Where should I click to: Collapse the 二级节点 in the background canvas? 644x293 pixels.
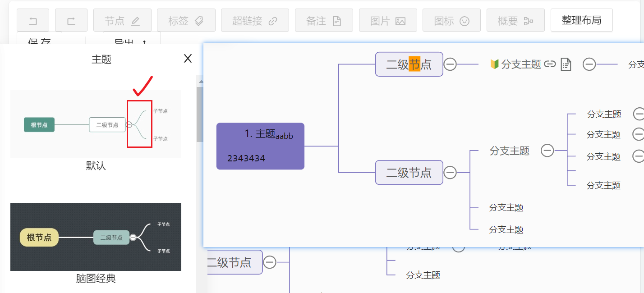click(x=270, y=262)
